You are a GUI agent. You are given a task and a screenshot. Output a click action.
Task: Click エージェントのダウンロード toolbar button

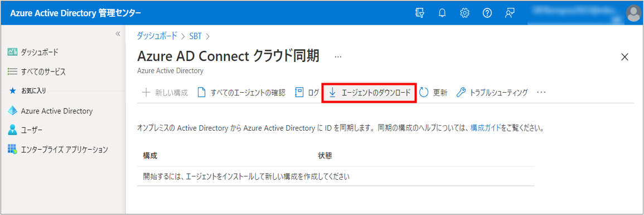coord(370,93)
